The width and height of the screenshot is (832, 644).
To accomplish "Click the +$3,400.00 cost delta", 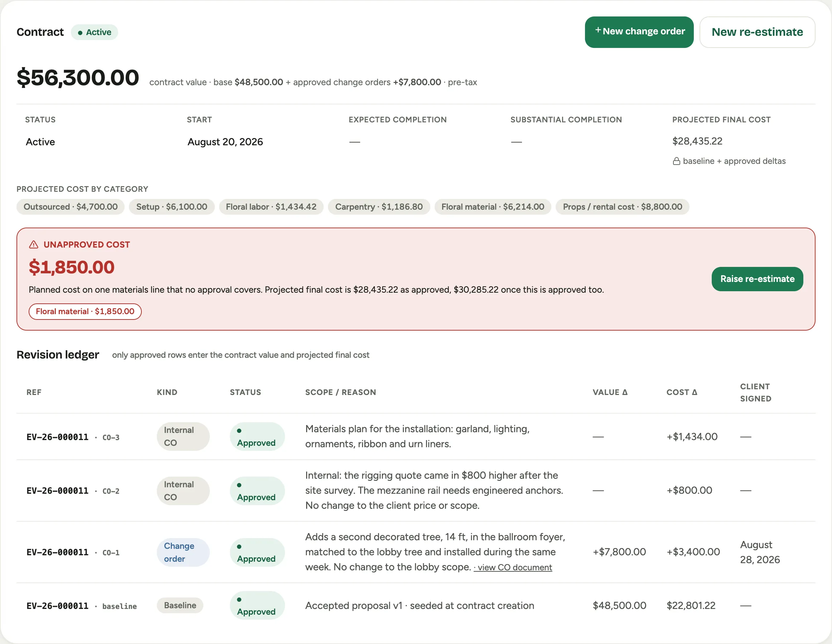I will pos(693,552).
